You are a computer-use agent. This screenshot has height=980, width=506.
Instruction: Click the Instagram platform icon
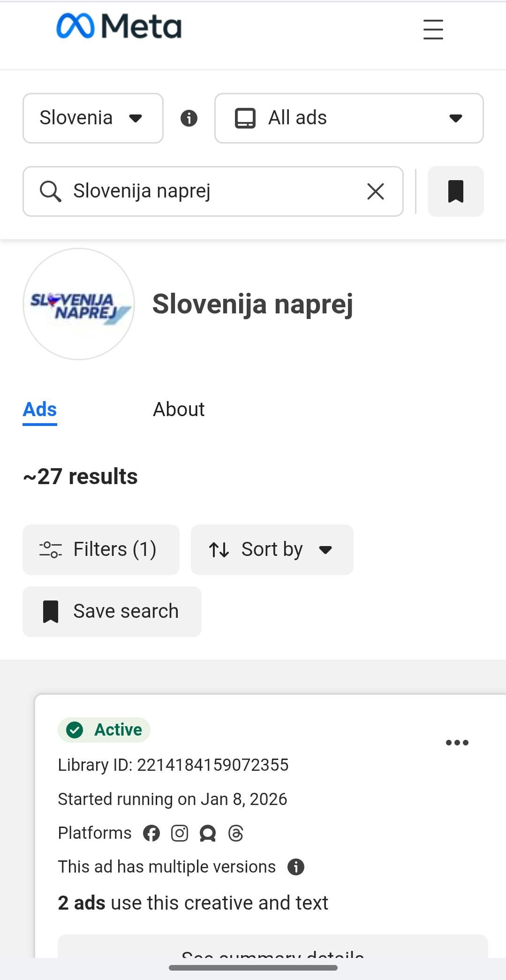coord(180,833)
